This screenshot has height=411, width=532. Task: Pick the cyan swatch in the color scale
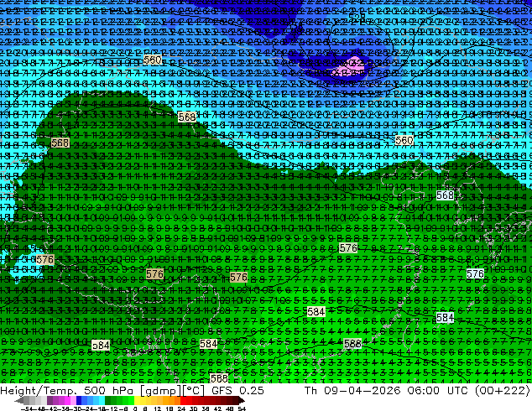(102, 400)
